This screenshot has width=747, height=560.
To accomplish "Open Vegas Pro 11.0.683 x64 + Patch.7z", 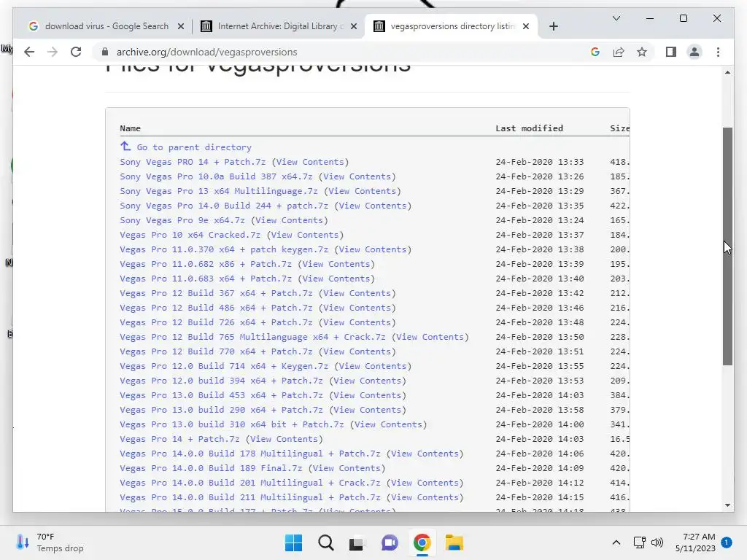I will [x=206, y=279].
